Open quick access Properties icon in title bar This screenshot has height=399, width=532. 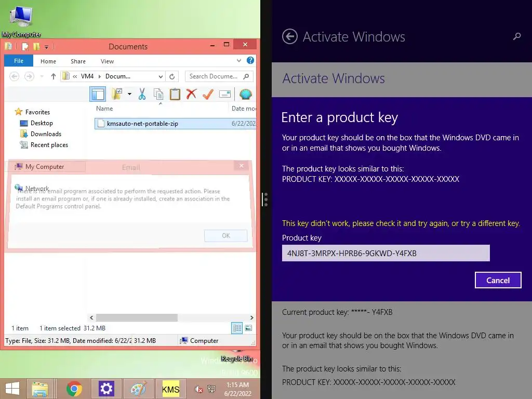point(25,46)
